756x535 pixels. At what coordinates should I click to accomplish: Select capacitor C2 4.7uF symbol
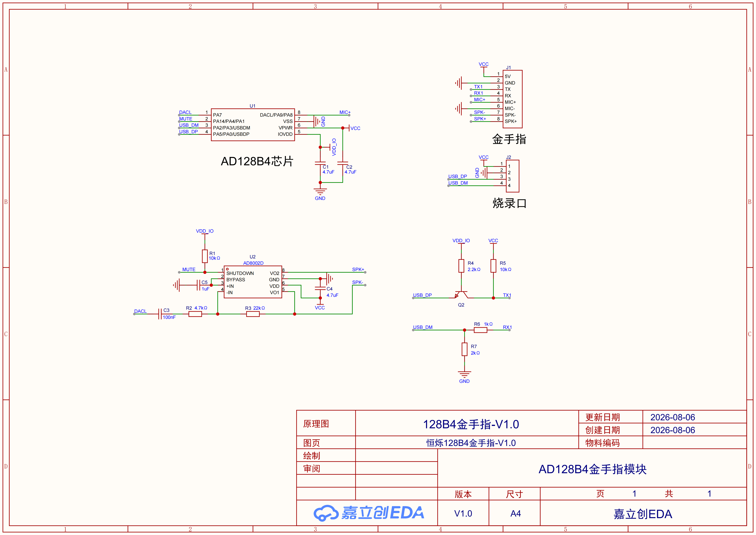pos(343,163)
